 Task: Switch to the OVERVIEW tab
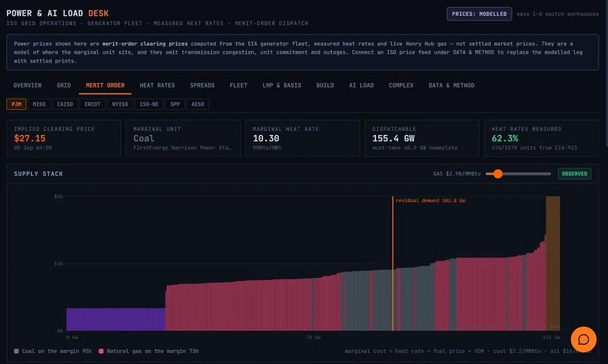tap(27, 85)
